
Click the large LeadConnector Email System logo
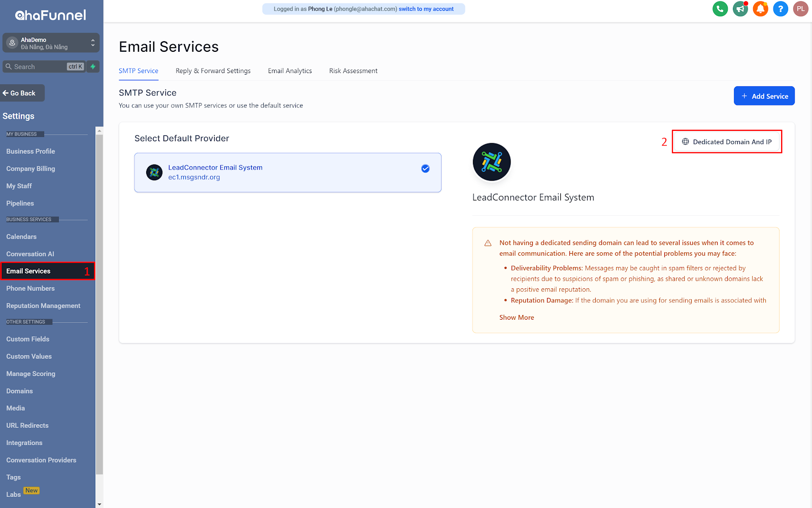tap(492, 162)
